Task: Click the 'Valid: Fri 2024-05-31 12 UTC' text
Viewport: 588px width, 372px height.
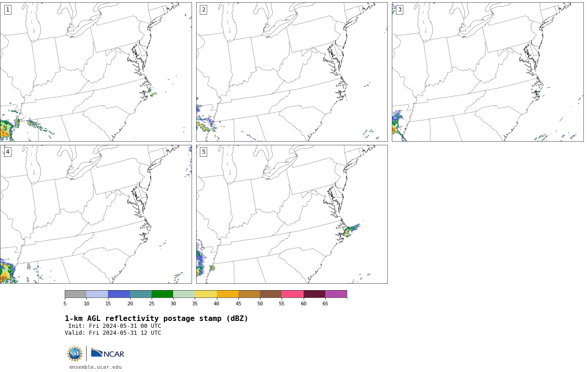Action: 113,333
